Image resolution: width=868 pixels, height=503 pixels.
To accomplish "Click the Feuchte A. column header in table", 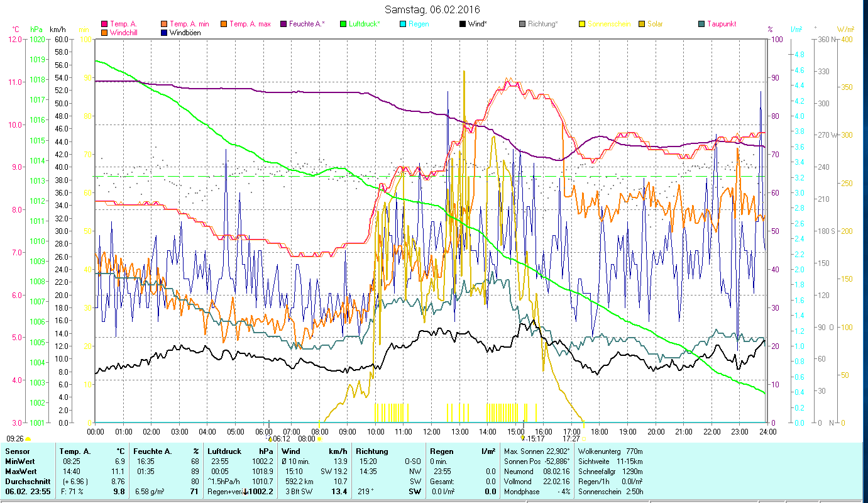I will click(152, 451).
